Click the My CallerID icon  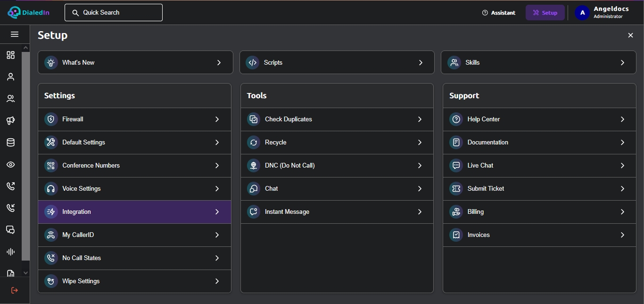[51, 235]
